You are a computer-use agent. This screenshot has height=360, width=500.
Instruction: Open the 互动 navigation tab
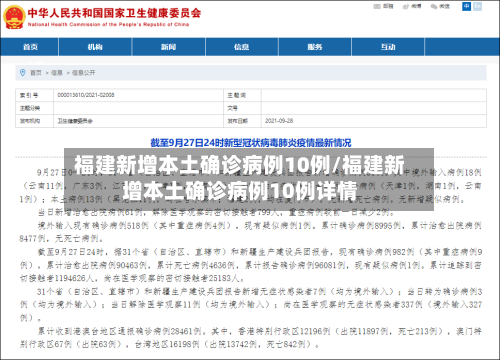(388, 47)
